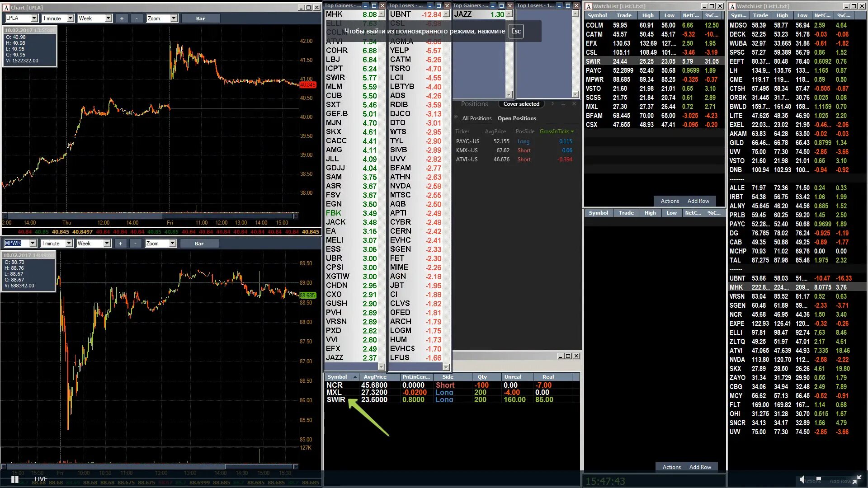Image resolution: width=868 pixels, height=488 pixels.
Task: Click the minus button on LPLA chart
Action: (137, 19)
